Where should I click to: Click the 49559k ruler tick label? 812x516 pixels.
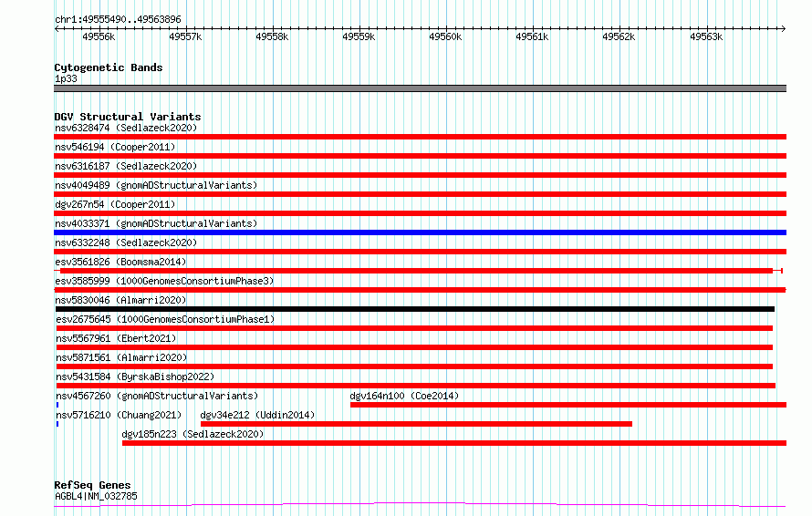pos(359,36)
